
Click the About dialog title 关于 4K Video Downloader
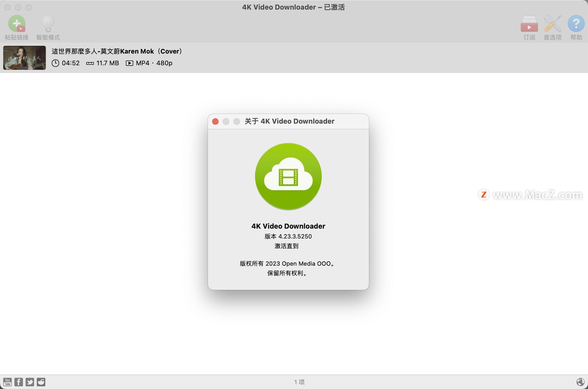289,121
